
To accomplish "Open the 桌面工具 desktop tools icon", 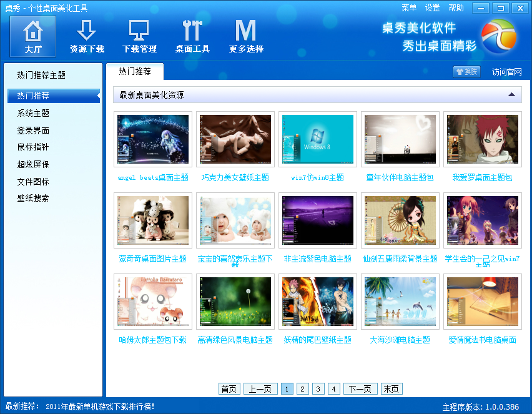I will click(192, 29).
